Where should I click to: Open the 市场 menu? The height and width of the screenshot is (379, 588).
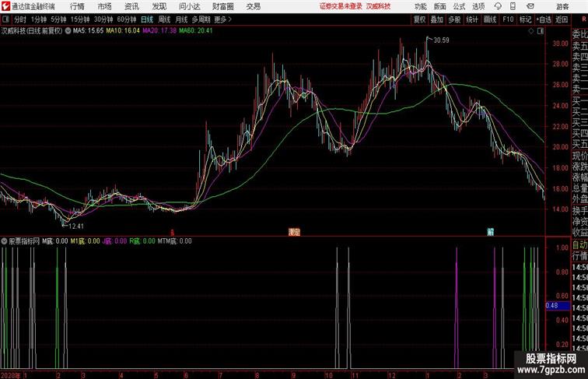[105, 6]
